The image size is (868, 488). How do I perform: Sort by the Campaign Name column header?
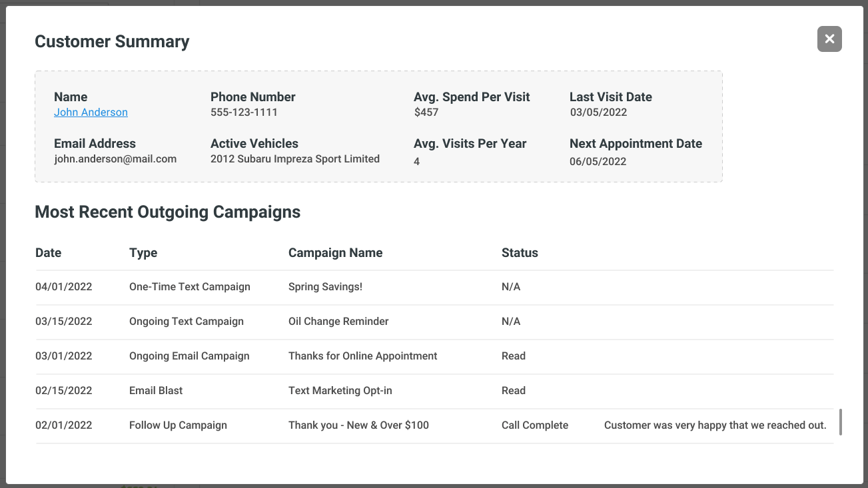click(335, 253)
